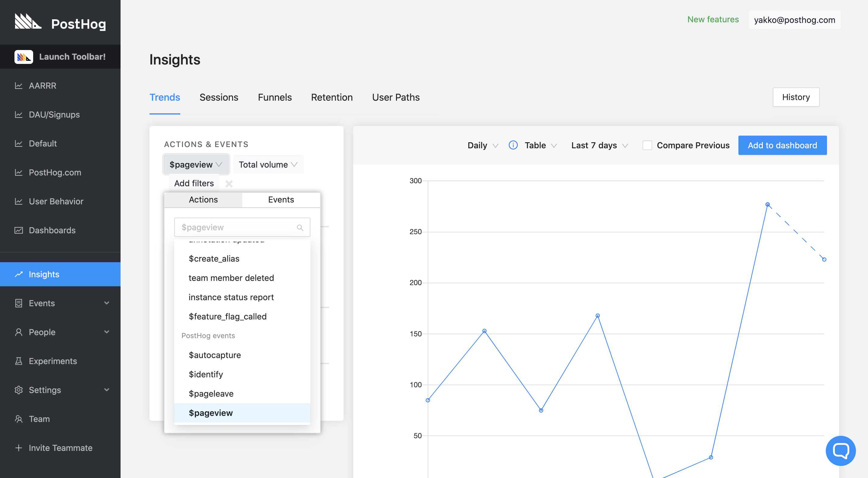Screen dimensions: 868x478
Task: Expand the People sidebar submenu chevron
Action: point(106,332)
